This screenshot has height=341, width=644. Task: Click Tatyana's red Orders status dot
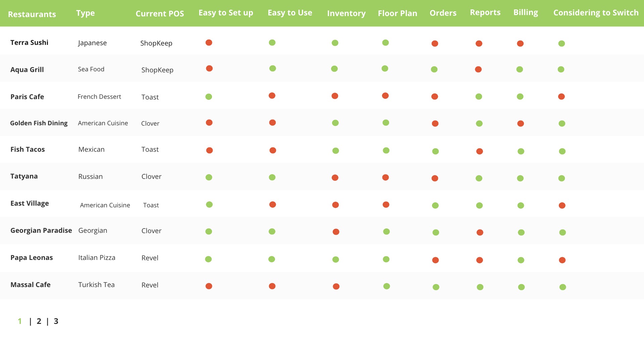435,178
